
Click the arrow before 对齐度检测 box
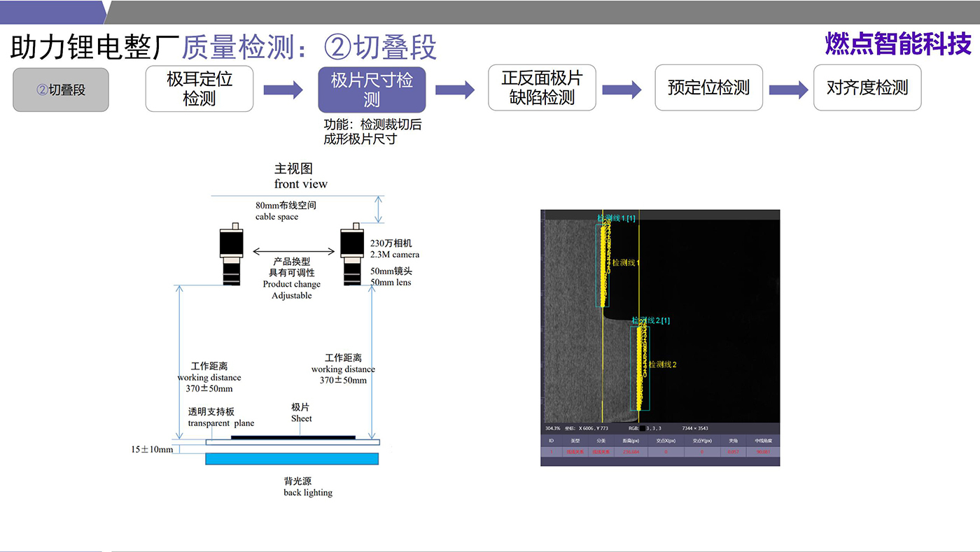(788, 90)
